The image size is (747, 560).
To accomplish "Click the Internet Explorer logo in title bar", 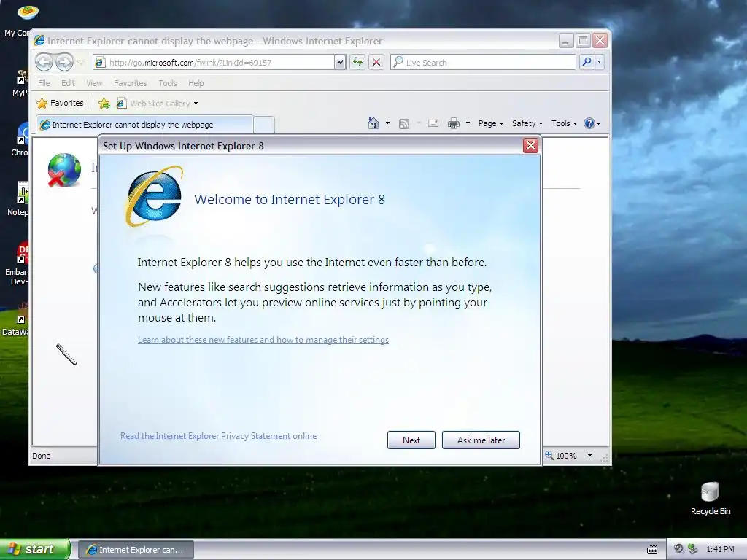I will 39,41.
